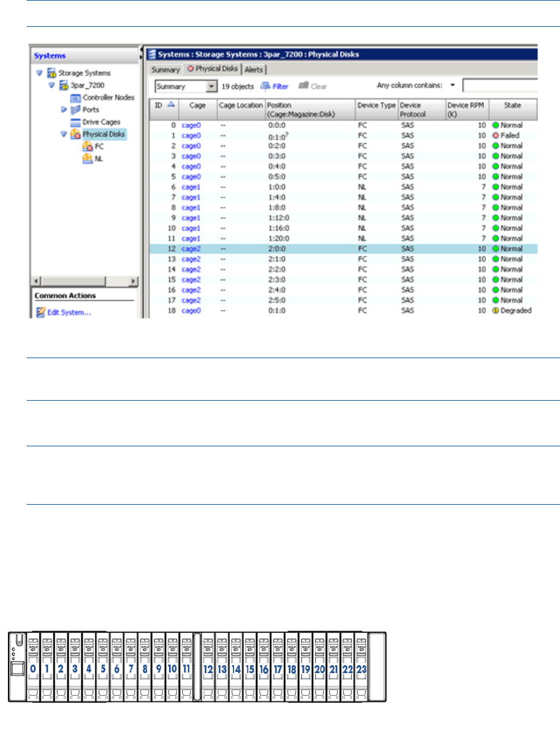Select Controller Nodes in the tree
The image size is (560, 754).
tap(108, 98)
